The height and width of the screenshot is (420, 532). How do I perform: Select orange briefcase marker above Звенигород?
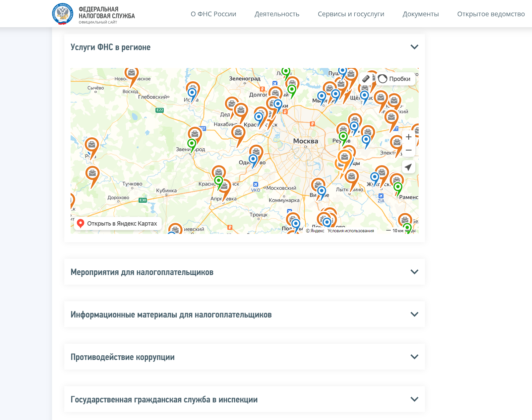pos(195,134)
